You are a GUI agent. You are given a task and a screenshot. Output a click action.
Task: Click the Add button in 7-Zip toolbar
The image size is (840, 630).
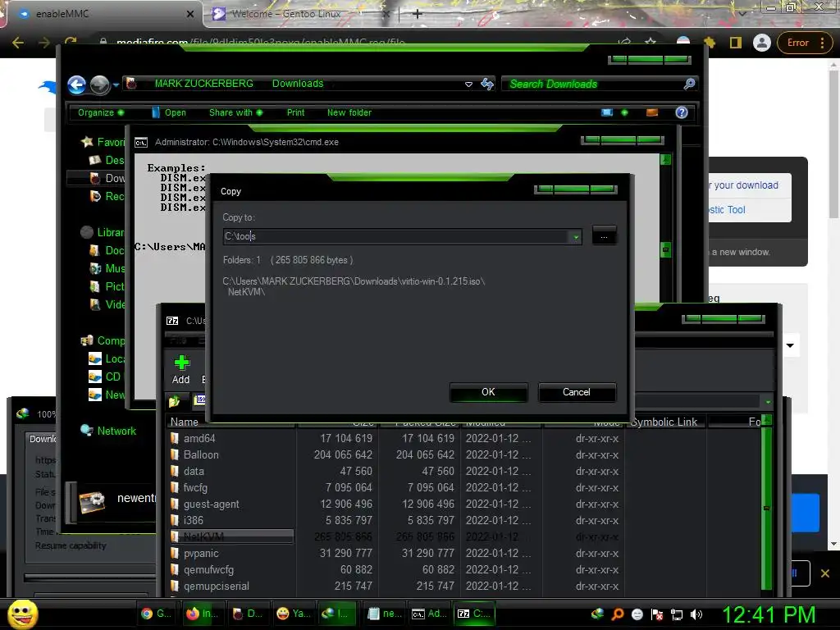181,370
